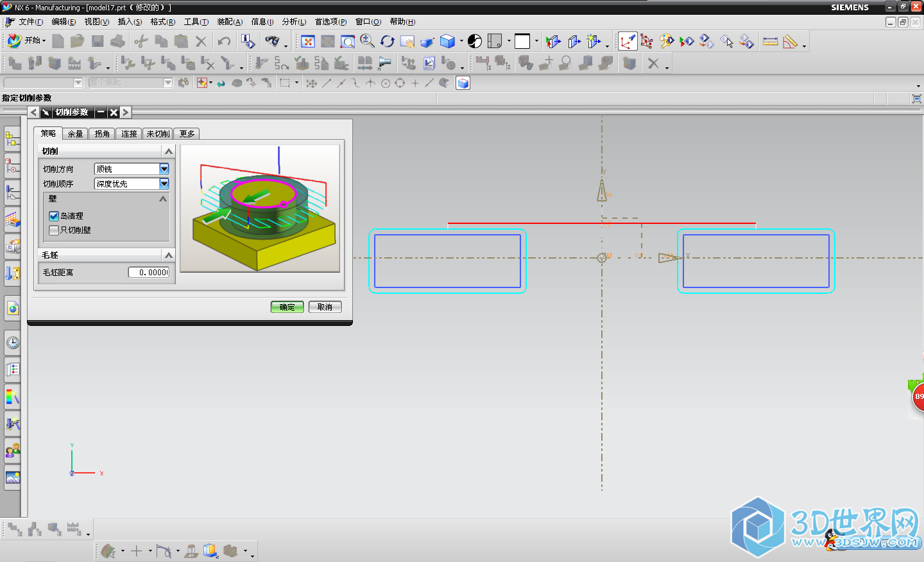
Task: Click the Print icon
Action: [x=117, y=41]
